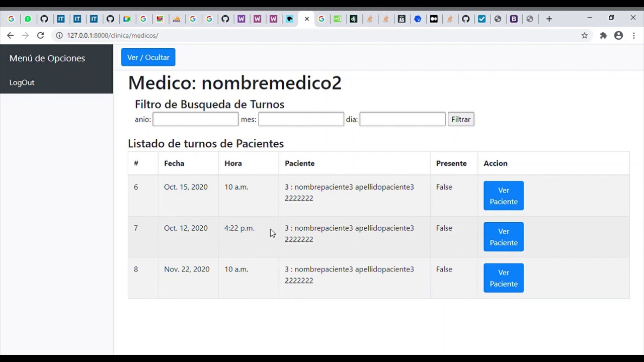Switch to the tab with blue checkmark icon
The image size is (644, 362).
point(481,19)
